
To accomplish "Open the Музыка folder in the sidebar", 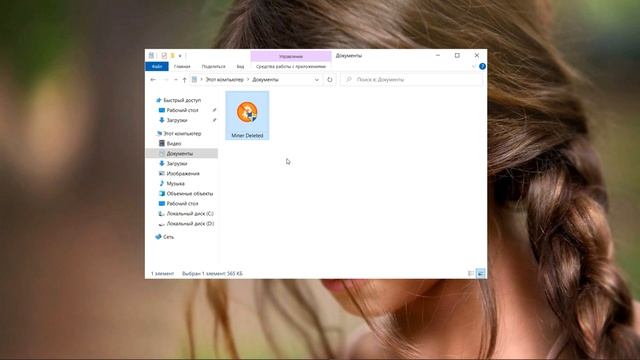I will [x=176, y=183].
